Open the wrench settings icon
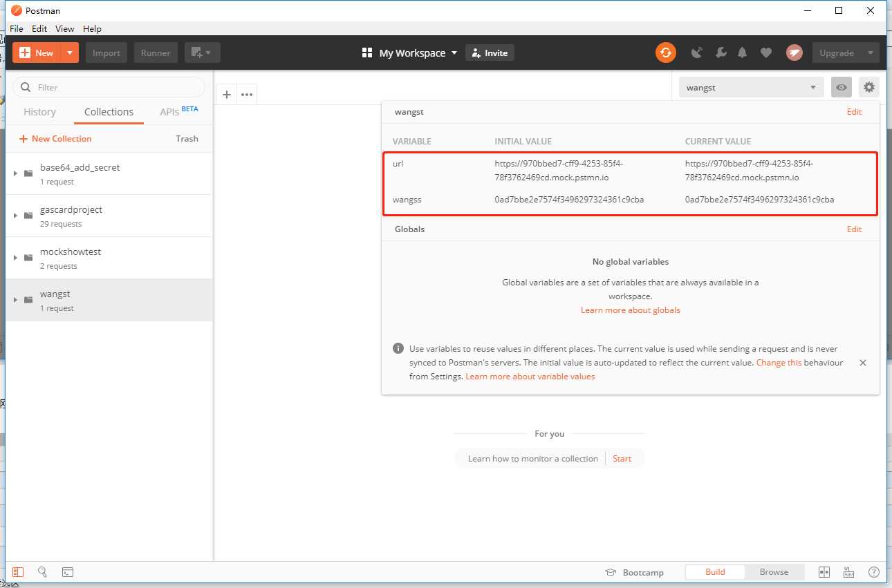This screenshot has width=892, height=588. (720, 53)
